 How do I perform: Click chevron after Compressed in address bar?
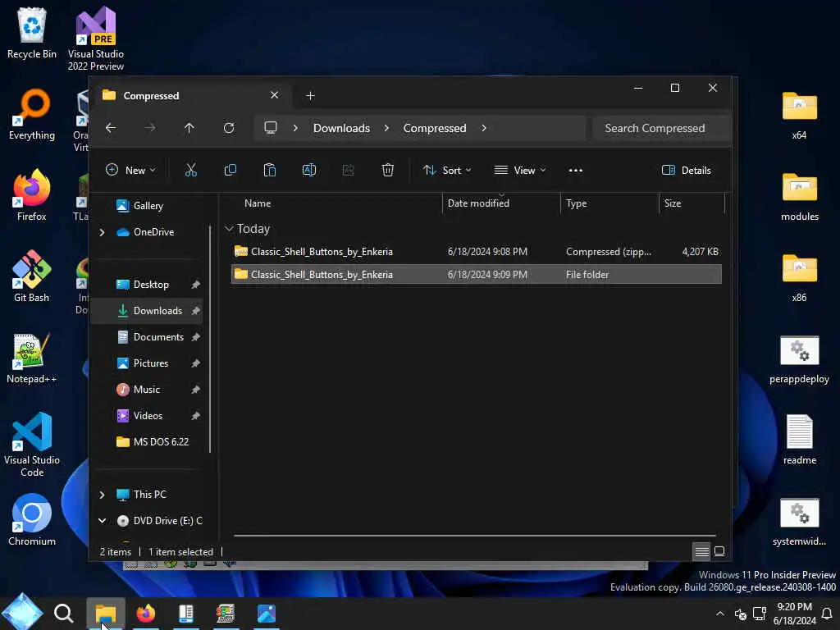[484, 128]
